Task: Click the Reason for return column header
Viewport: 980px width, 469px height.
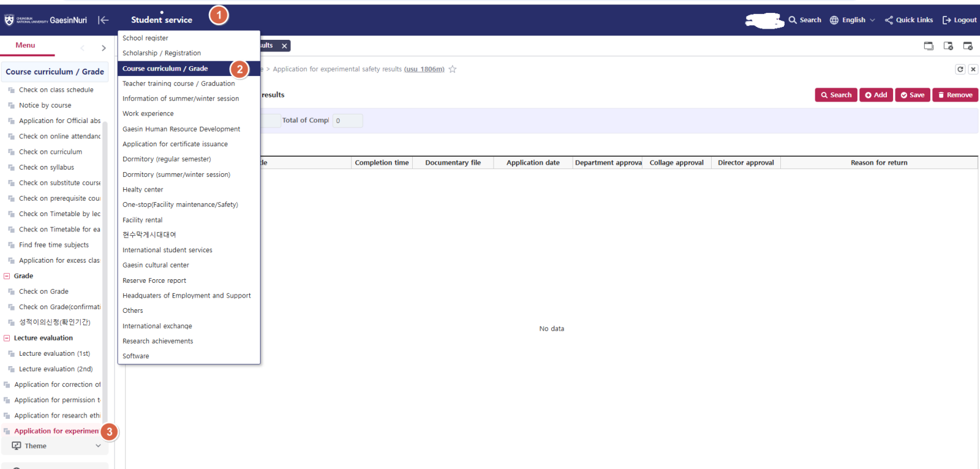Action: pos(879,163)
